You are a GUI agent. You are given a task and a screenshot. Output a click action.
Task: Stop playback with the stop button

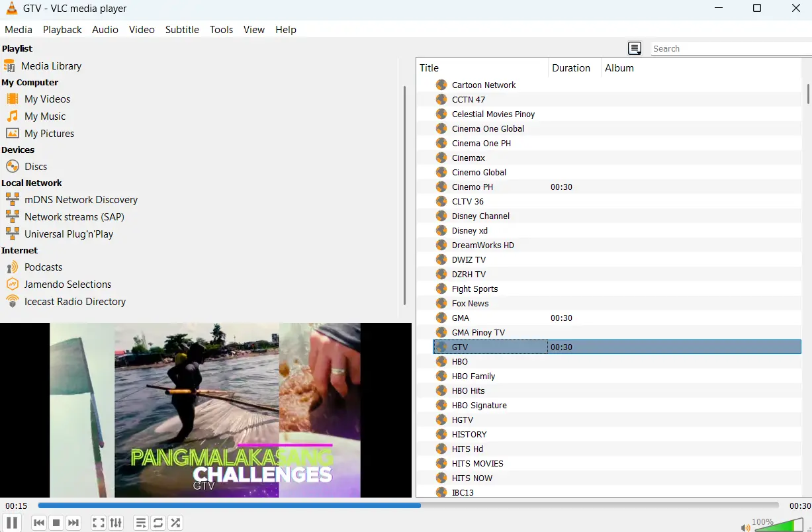56,523
